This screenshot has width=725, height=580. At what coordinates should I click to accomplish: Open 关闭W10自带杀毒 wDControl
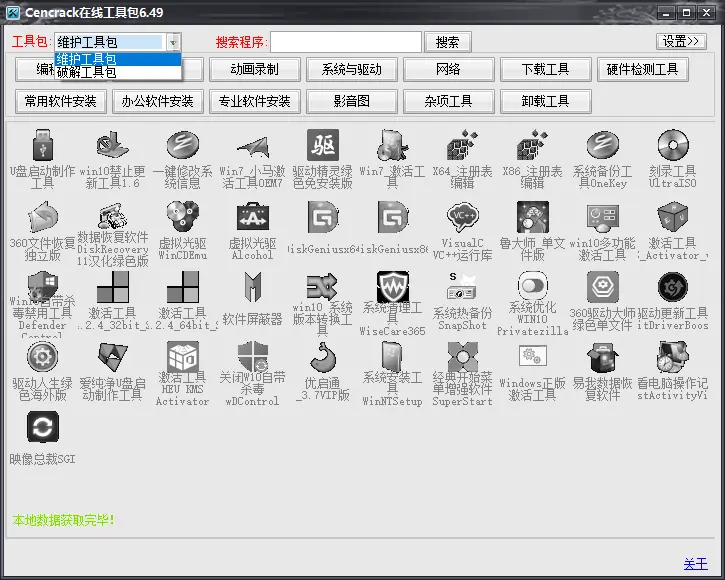(252, 357)
